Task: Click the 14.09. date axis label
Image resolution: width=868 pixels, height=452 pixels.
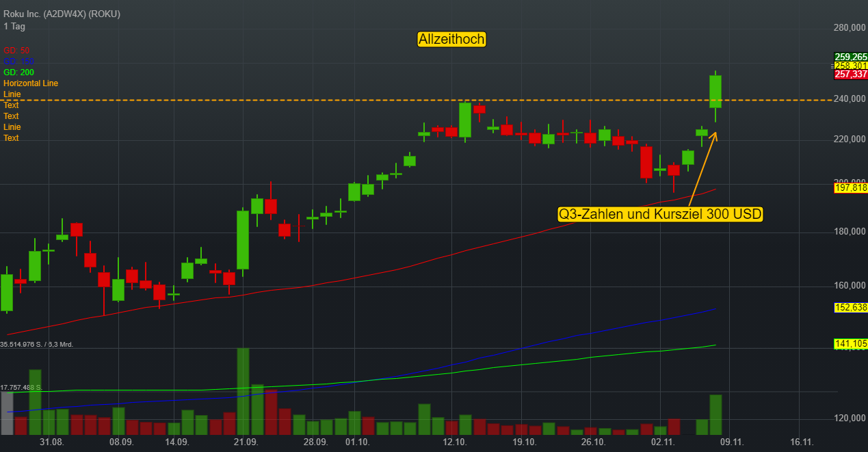Action: [177, 442]
